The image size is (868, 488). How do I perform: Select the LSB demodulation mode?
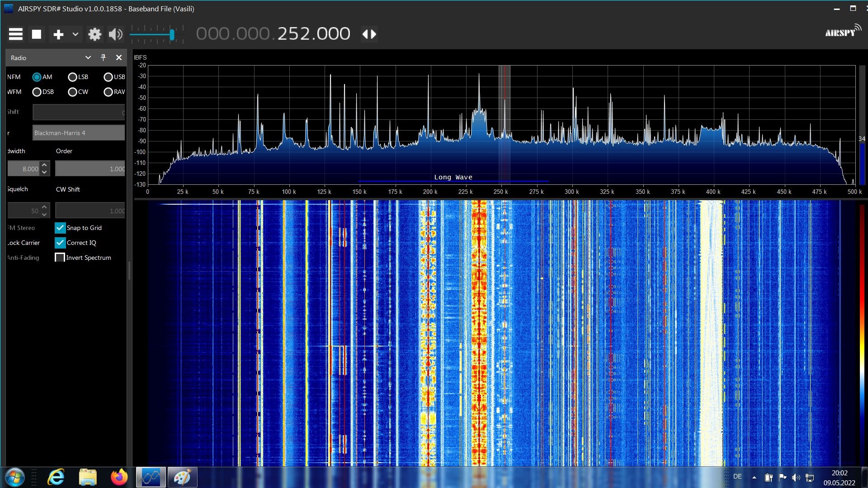[x=72, y=77]
